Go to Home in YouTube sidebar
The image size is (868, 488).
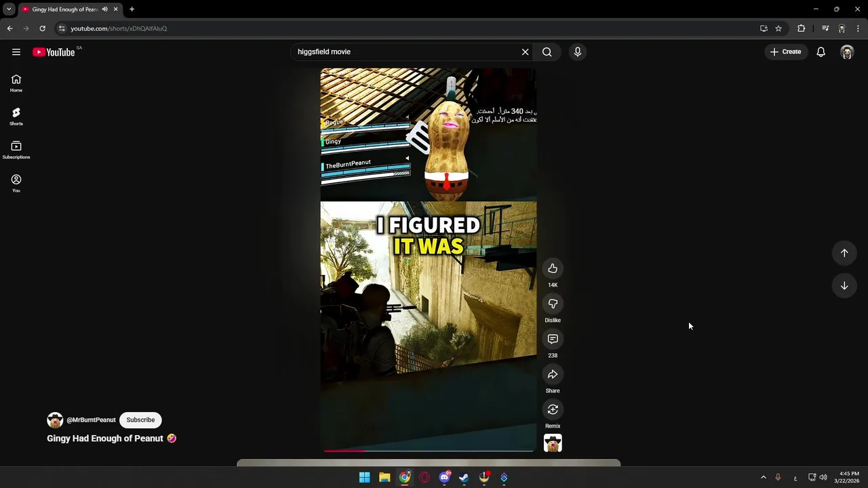pos(16,83)
